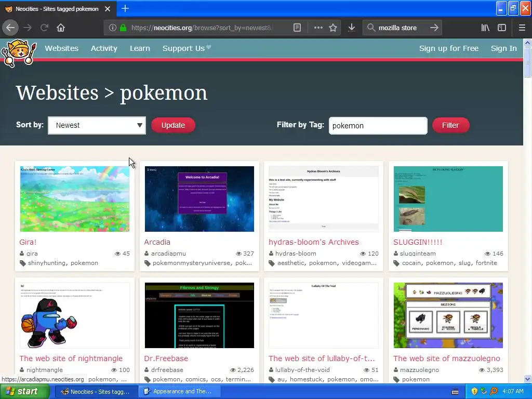The width and height of the screenshot is (532, 399).
Task: Open the Dr.Freebase site thumbnail
Action: pos(199,315)
